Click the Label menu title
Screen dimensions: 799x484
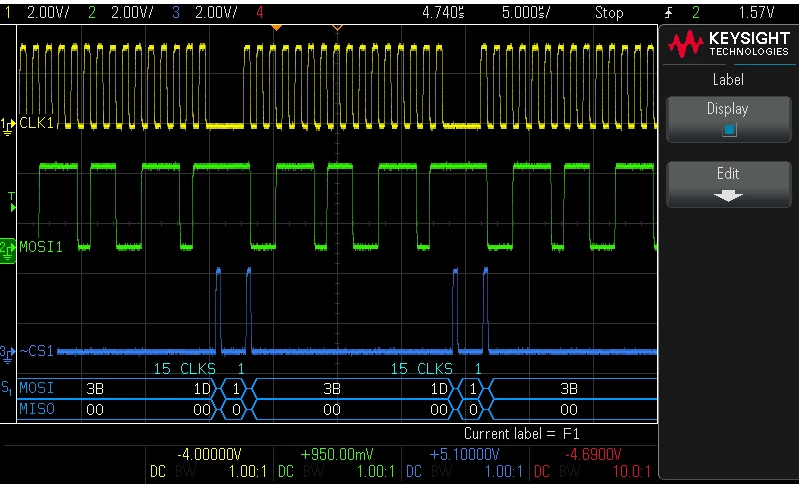point(728,80)
